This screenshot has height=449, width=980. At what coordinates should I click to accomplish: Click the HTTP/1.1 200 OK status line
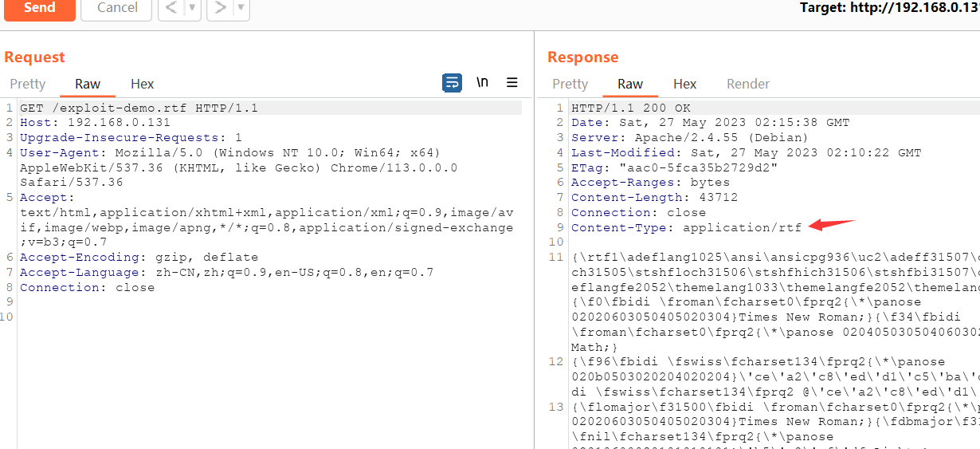631,108
